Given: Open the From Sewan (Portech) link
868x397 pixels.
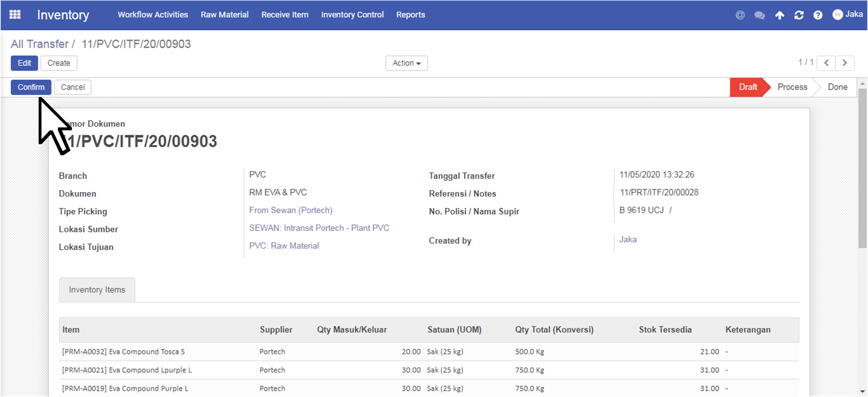Looking at the screenshot, I should pyautogui.click(x=291, y=210).
